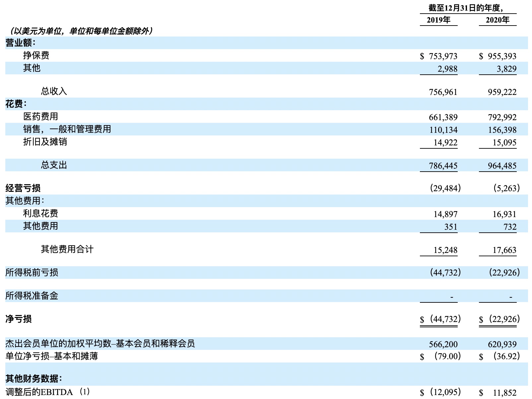Select the 调整后的EBITDA row label
The width and height of the screenshot is (532, 399).
point(48,392)
